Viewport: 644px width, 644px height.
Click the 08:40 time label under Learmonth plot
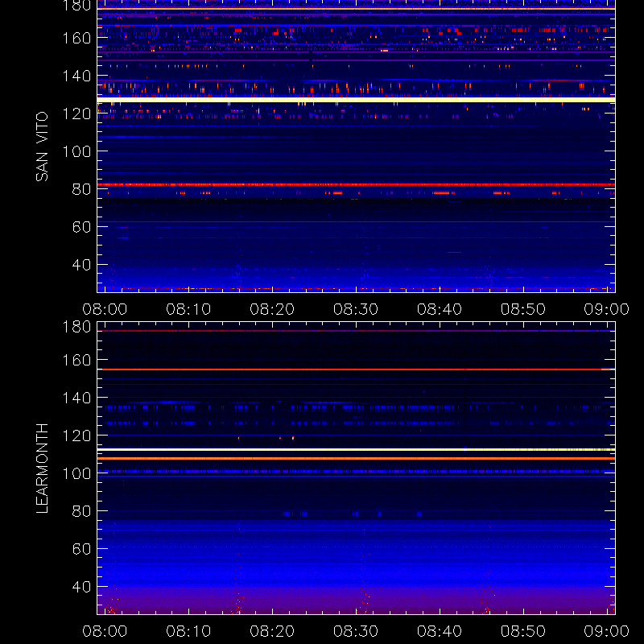click(x=440, y=631)
